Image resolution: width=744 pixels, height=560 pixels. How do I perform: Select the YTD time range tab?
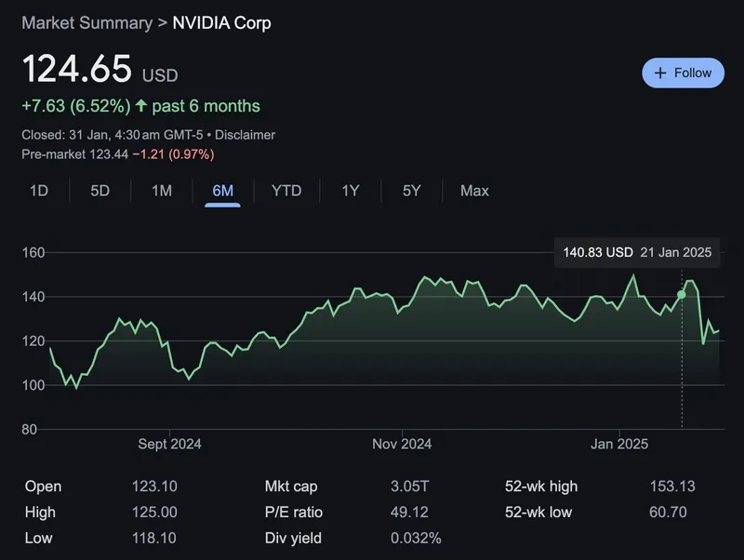tap(286, 191)
